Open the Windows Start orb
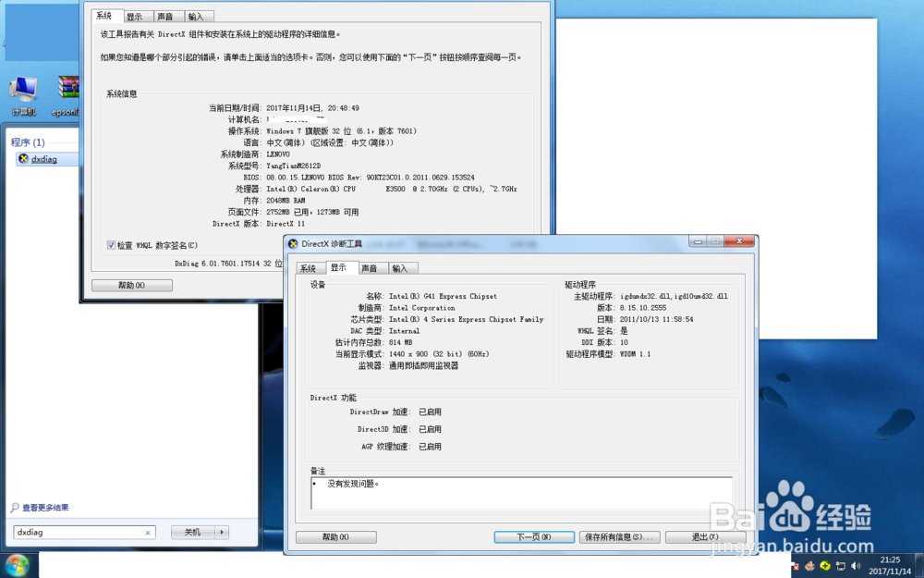Screen dimensions: 924x578 [17, 565]
